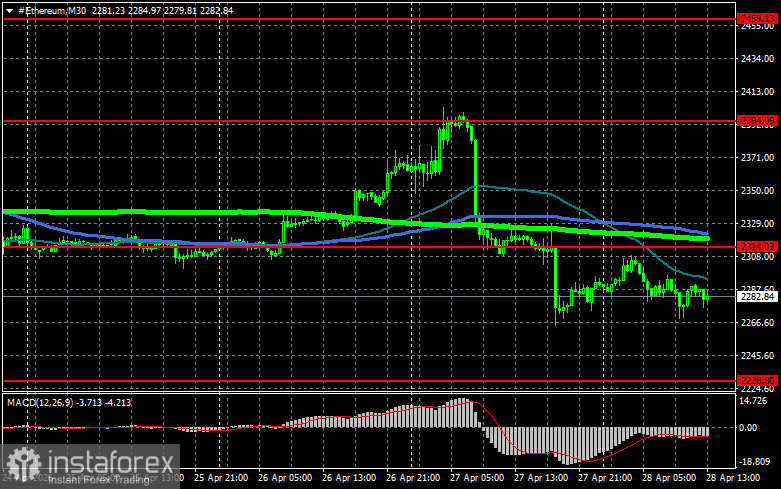Click the 2228.80 red level label
Image resolution: width=781 pixels, height=489 pixels.
(x=757, y=380)
